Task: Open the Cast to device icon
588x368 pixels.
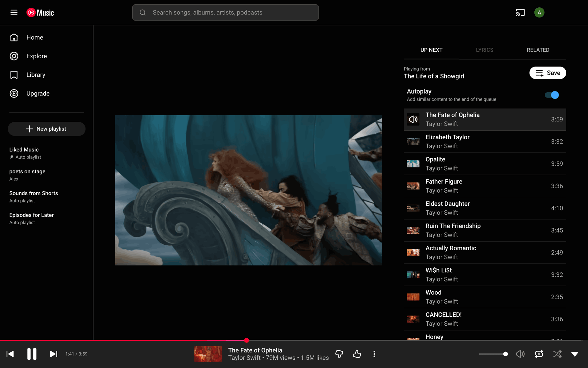Action: tap(520, 13)
